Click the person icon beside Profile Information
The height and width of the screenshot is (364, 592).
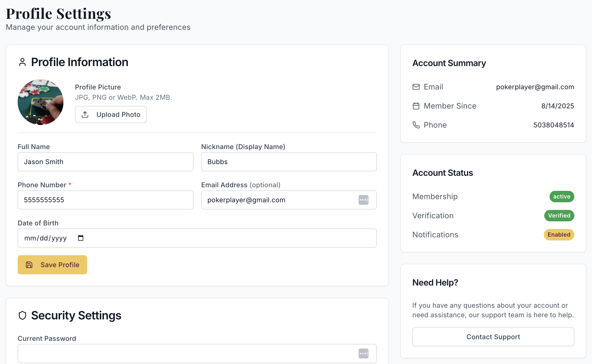click(x=22, y=62)
